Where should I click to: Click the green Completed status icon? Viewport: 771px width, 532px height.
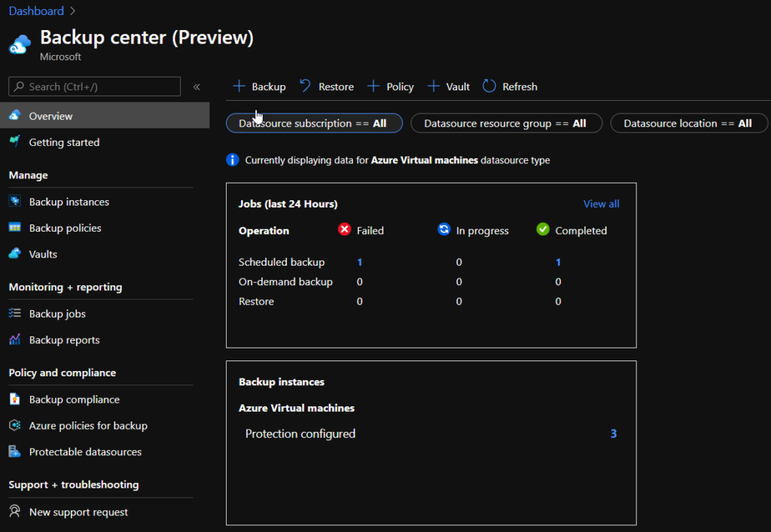click(x=543, y=230)
